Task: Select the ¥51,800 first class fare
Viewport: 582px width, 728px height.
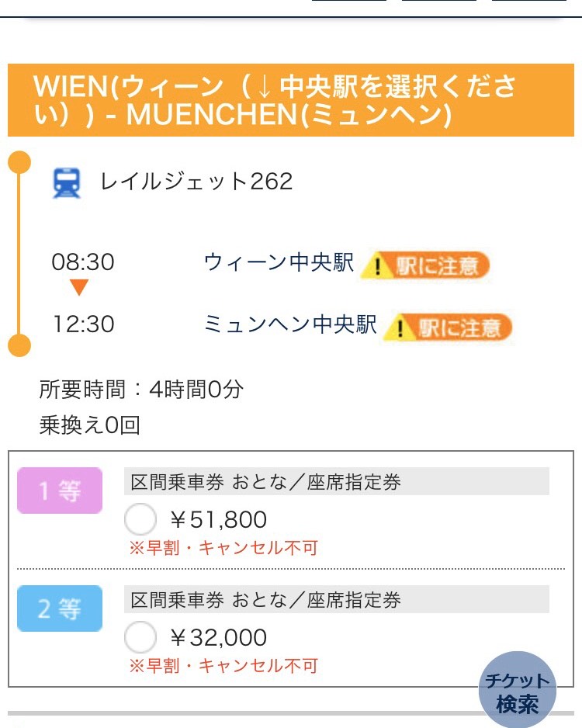Action: [140, 519]
